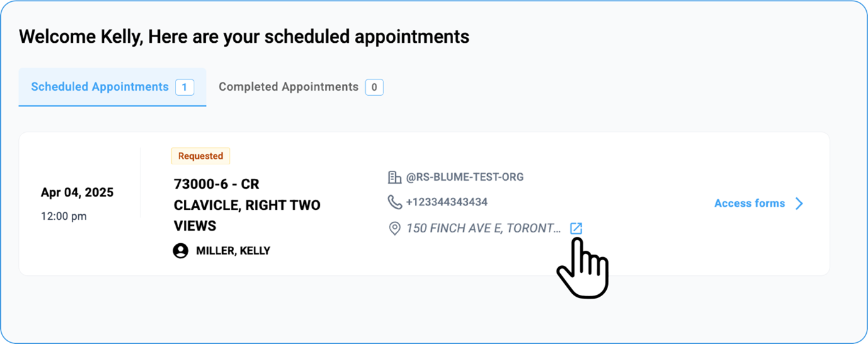Click the patient profile avatar icon
The width and height of the screenshot is (868, 344).
click(x=181, y=251)
